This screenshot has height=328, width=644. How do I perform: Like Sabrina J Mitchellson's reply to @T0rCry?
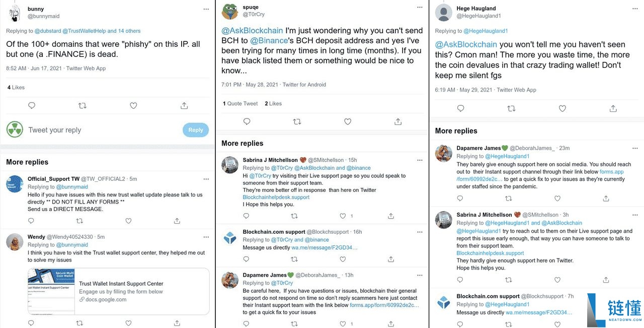[x=343, y=216]
